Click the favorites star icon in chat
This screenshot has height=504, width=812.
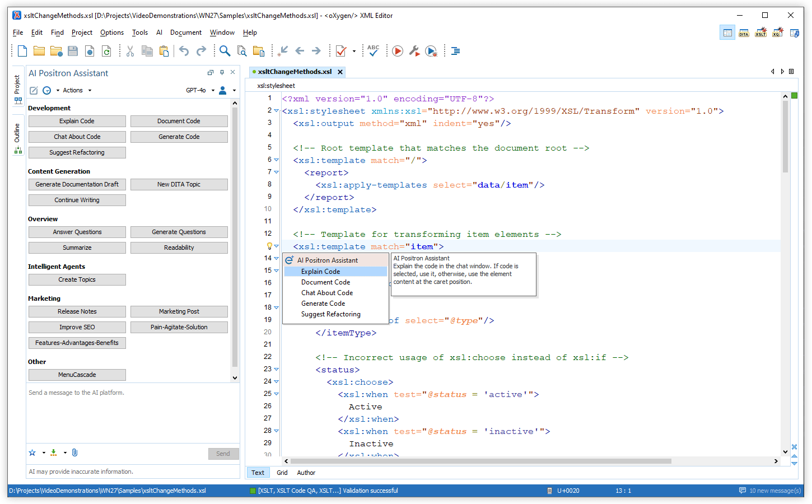click(32, 452)
